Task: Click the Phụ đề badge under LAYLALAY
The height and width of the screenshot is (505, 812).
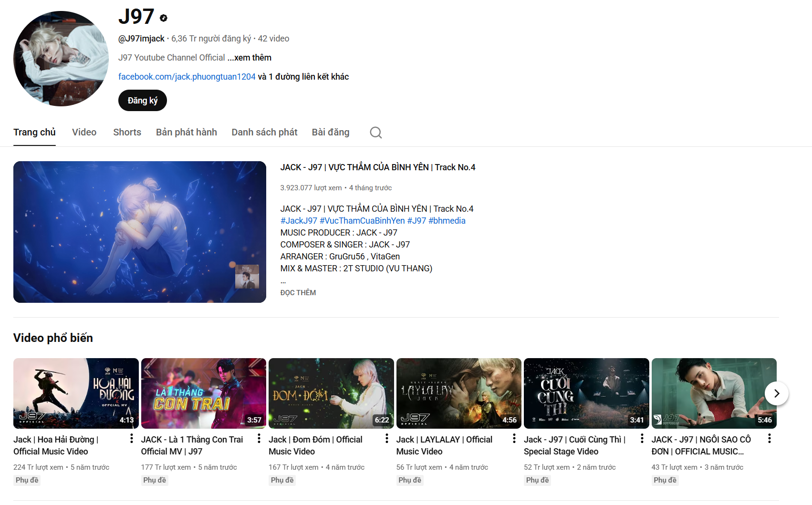Action: point(409,480)
